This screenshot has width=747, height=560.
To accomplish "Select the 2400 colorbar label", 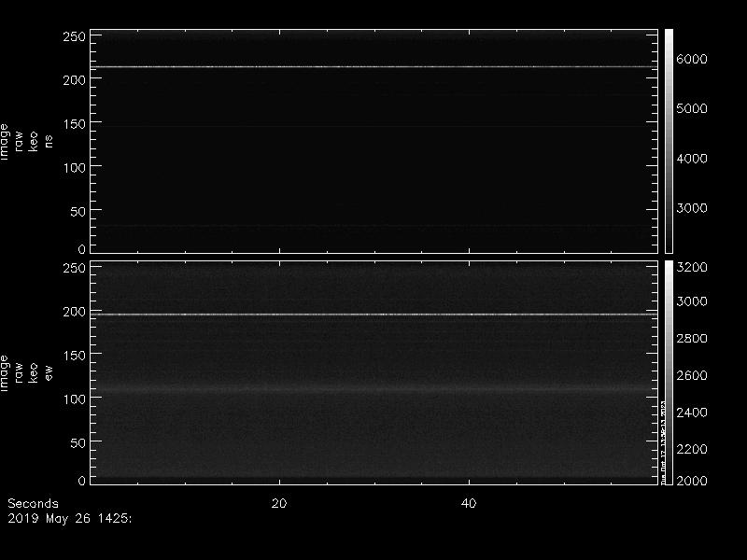I will pos(692,413).
